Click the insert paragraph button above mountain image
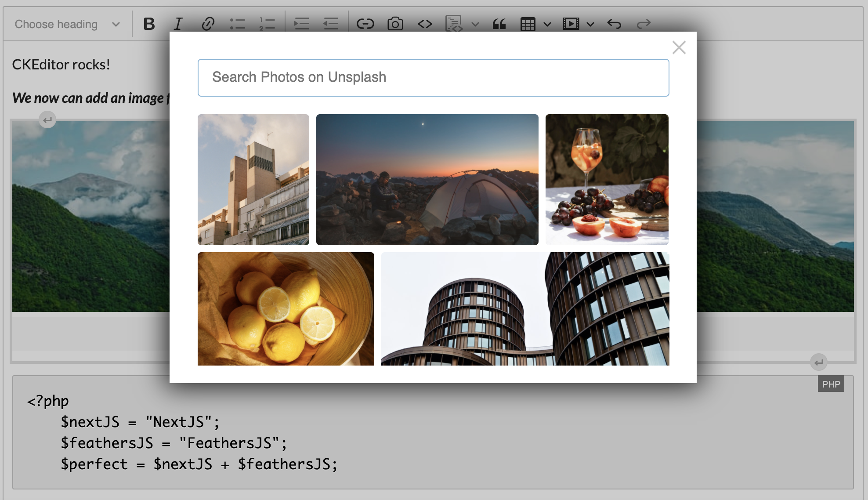 (47, 119)
